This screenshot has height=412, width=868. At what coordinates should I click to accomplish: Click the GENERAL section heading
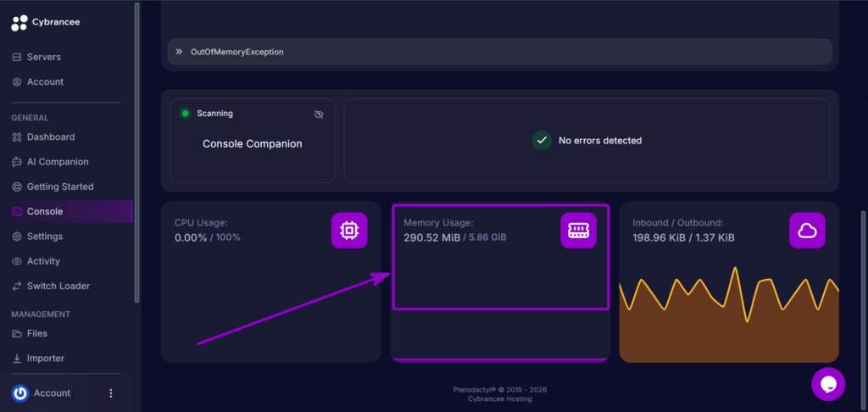[x=30, y=118]
